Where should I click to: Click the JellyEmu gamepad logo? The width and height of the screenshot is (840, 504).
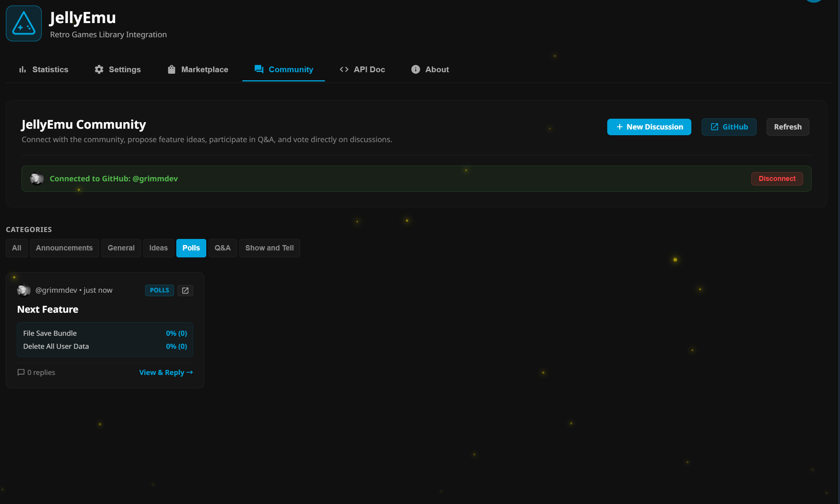point(24,23)
